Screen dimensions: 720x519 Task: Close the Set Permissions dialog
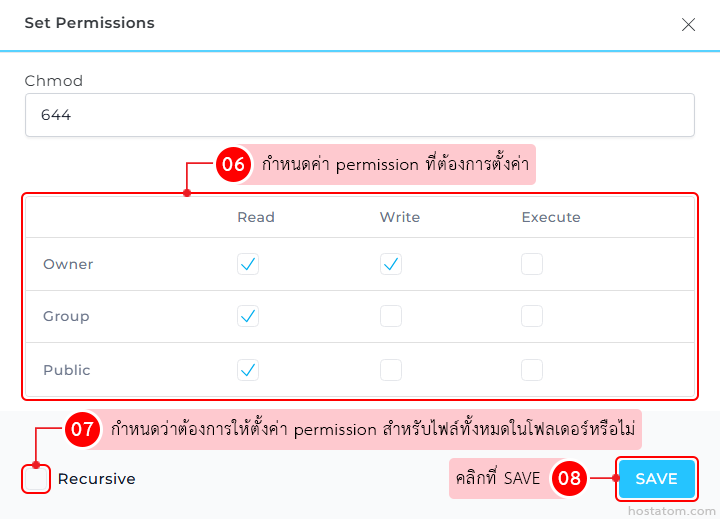(x=688, y=25)
